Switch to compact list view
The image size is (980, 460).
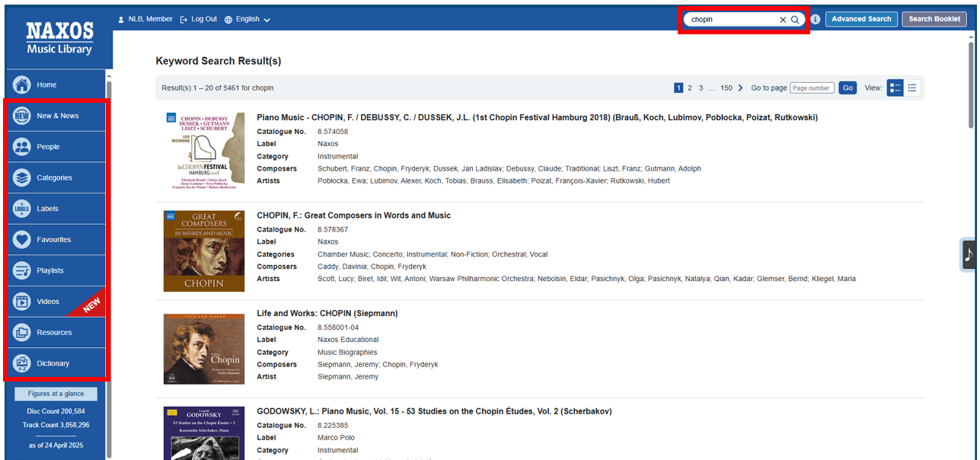coord(912,88)
